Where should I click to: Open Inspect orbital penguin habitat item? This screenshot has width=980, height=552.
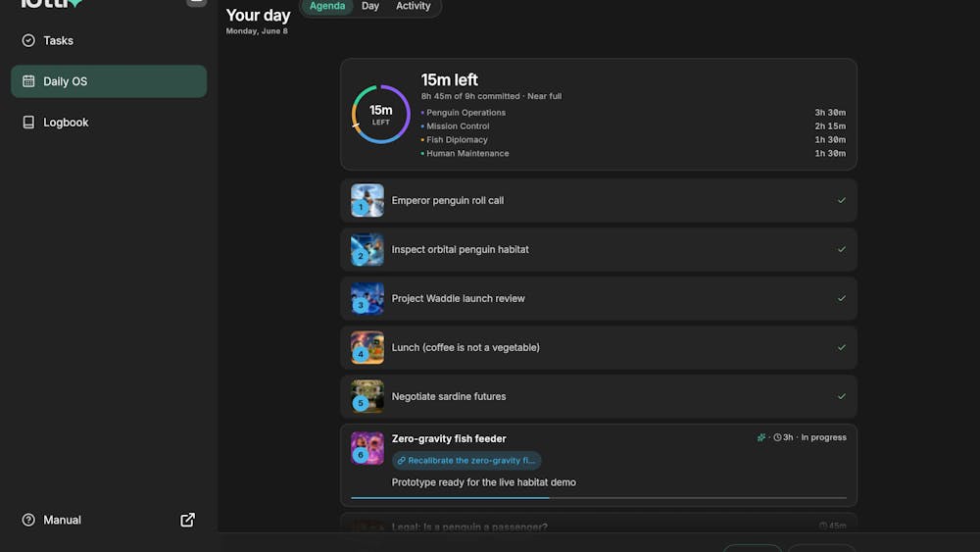tap(598, 249)
